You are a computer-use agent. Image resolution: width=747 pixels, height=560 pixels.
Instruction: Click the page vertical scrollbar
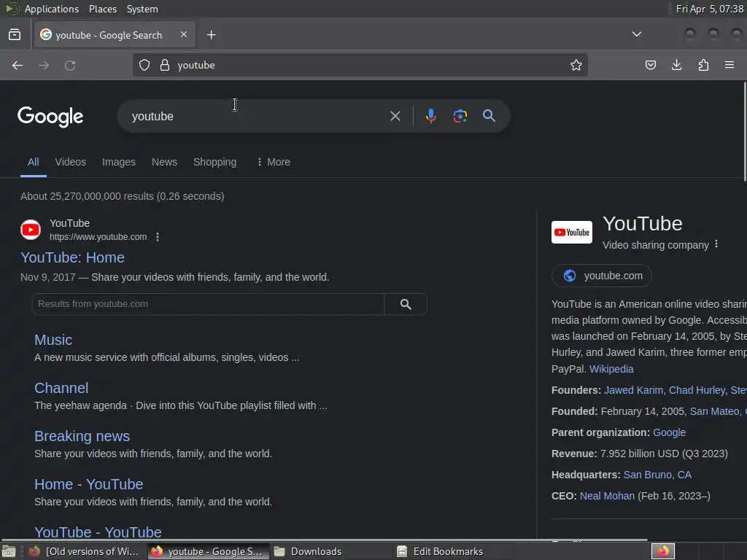click(x=745, y=131)
